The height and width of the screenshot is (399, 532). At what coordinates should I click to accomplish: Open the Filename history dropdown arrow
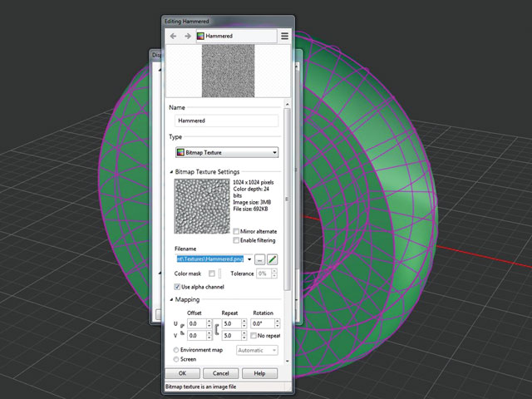pyautogui.click(x=249, y=259)
